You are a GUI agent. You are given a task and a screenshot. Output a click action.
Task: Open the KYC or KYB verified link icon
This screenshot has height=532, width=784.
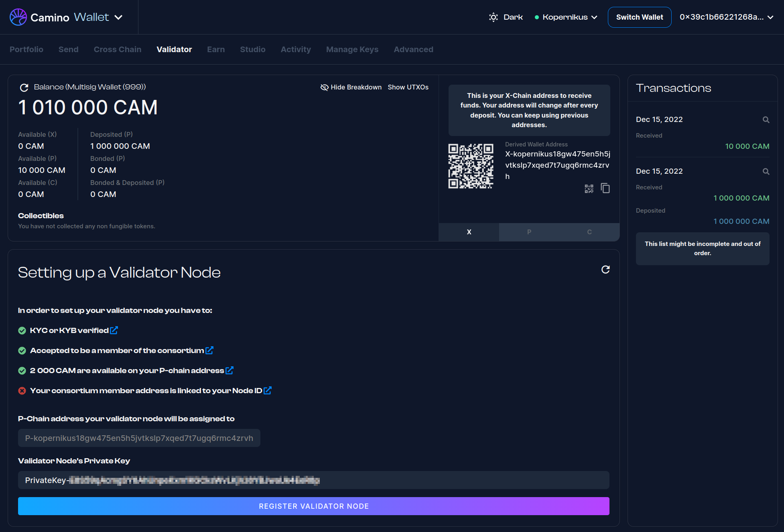pos(114,330)
